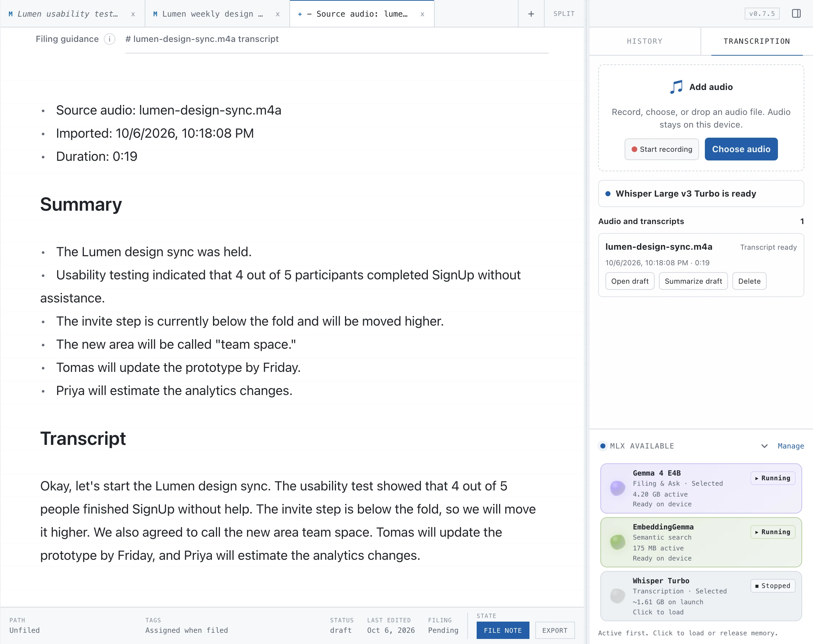Open draft for lumen-design-sync.m4a
This screenshot has height=644, width=813.
pyautogui.click(x=630, y=281)
